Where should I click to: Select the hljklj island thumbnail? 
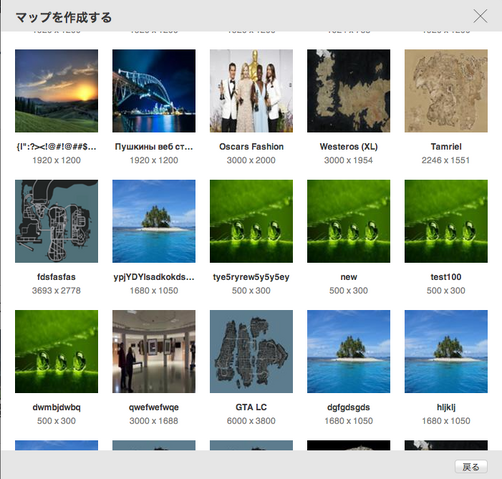(446, 351)
